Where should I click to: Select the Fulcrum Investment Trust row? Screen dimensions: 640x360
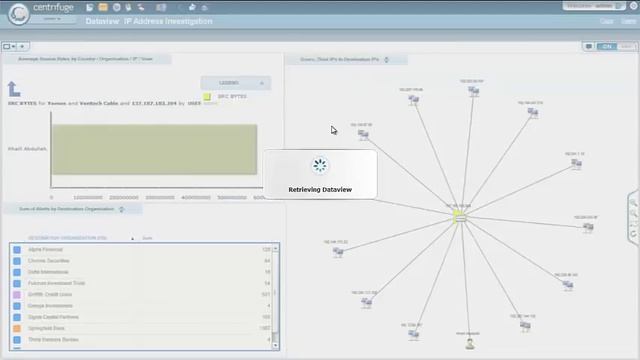coord(142,283)
